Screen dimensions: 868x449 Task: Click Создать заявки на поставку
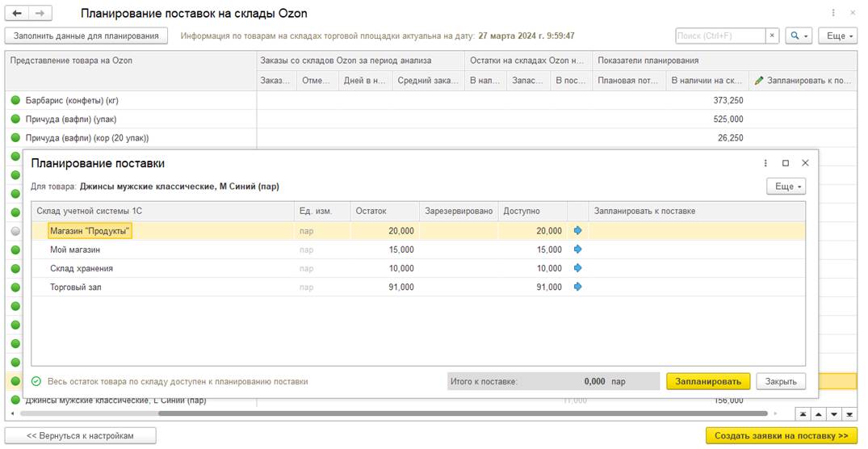tap(781, 436)
